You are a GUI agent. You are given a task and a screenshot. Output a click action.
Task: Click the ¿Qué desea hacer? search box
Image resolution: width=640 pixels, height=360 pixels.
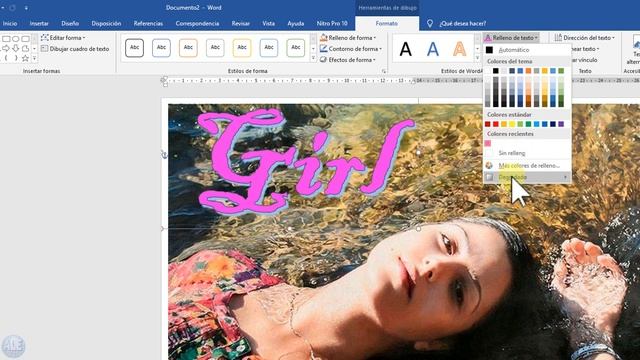pos(462,24)
